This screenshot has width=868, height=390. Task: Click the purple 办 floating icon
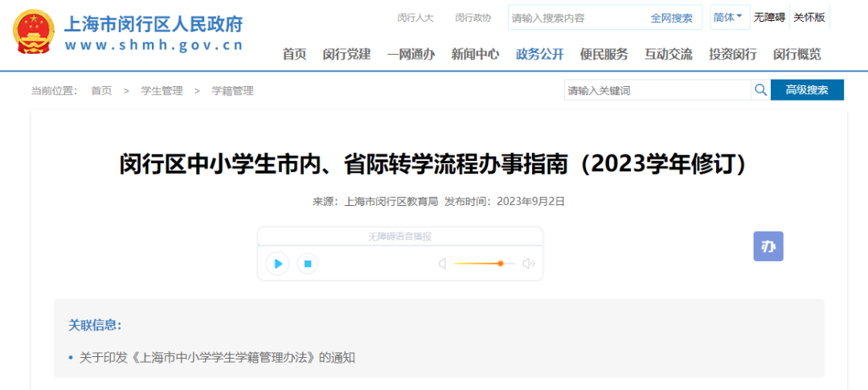768,246
